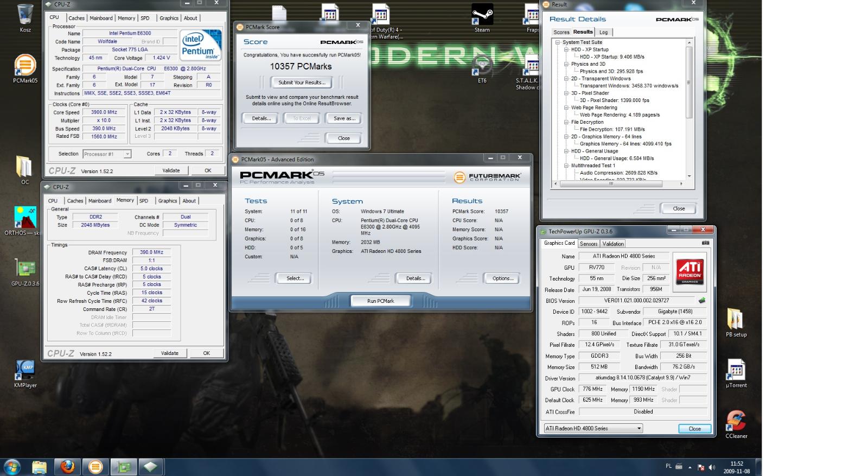Click Run PCMark button

pyautogui.click(x=380, y=301)
